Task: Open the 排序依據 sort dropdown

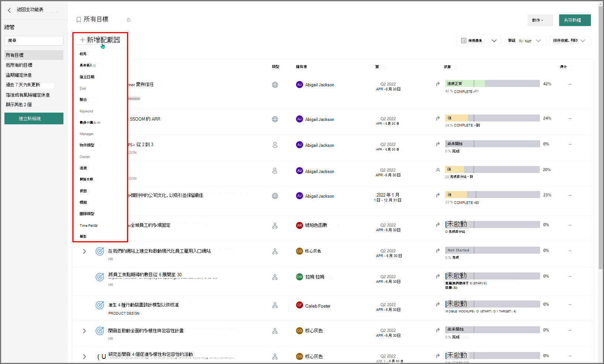Action: pyautogui.click(x=570, y=41)
